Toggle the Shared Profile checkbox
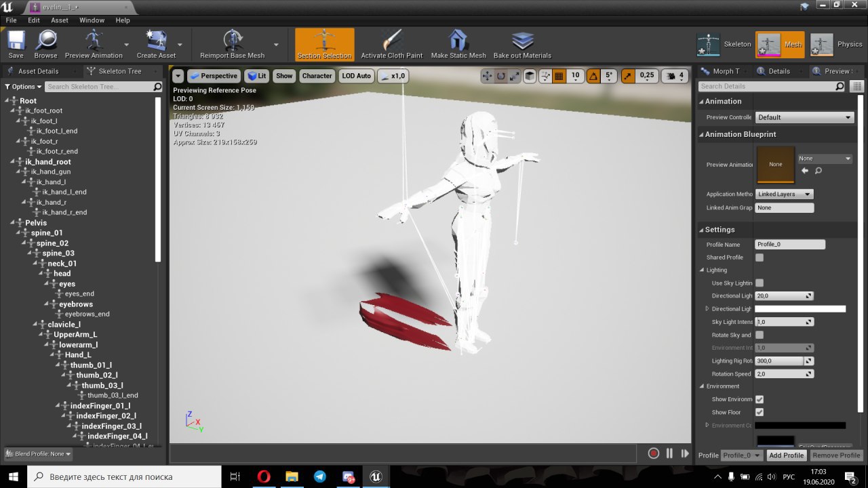Image resolution: width=868 pixels, height=488 pixels. click(x=759, y=258)
